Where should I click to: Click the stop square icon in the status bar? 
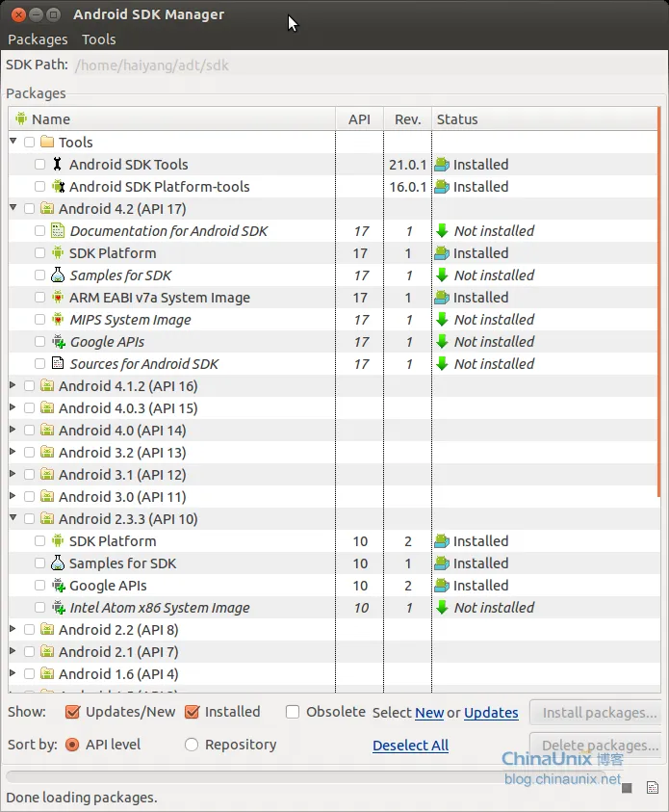[x=627, y=788]
